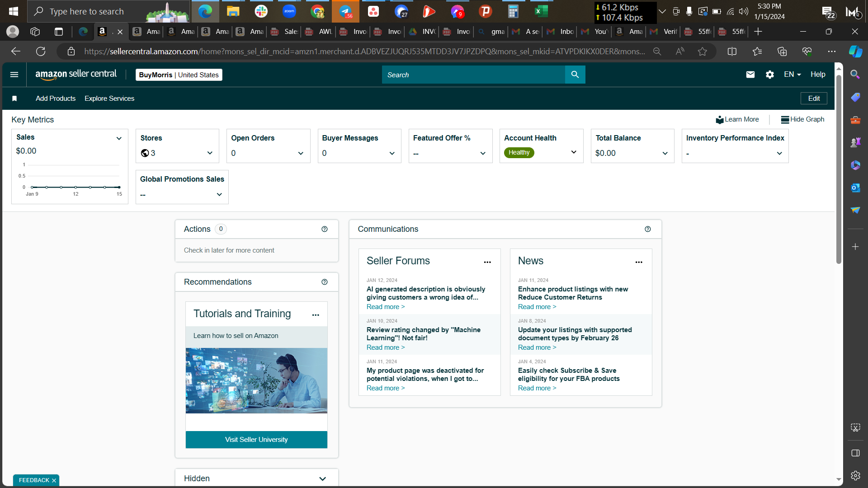Open Edge sidebar settings gear
Screen dimensions: 868x488
[855, 475]
